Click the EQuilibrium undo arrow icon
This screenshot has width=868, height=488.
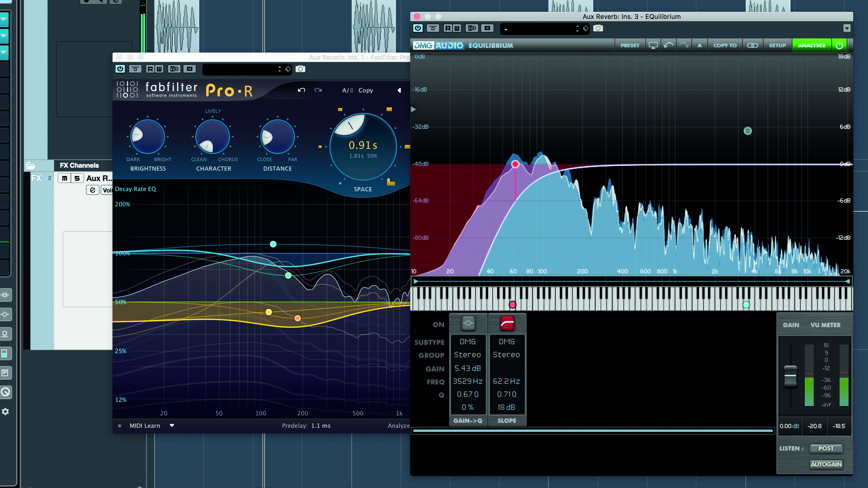669,45
